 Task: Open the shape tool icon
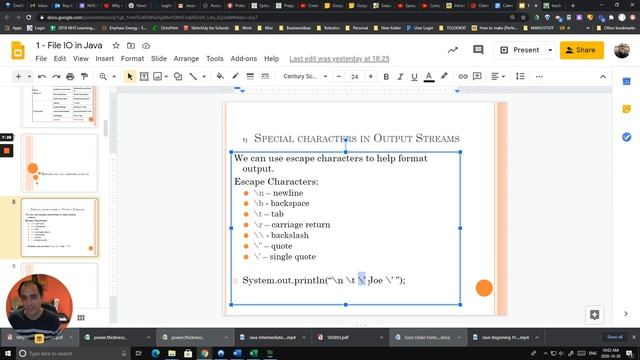click(x=178, y=76)
